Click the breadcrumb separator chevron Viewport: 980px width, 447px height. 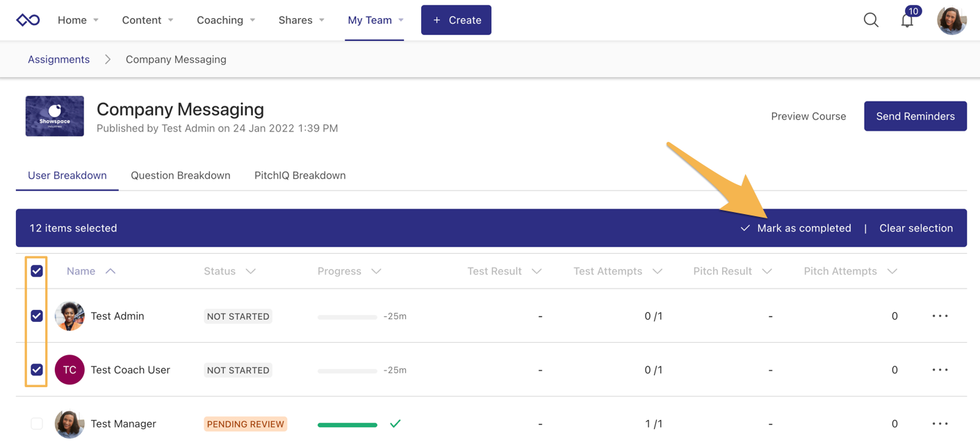(x=108, y=59)
